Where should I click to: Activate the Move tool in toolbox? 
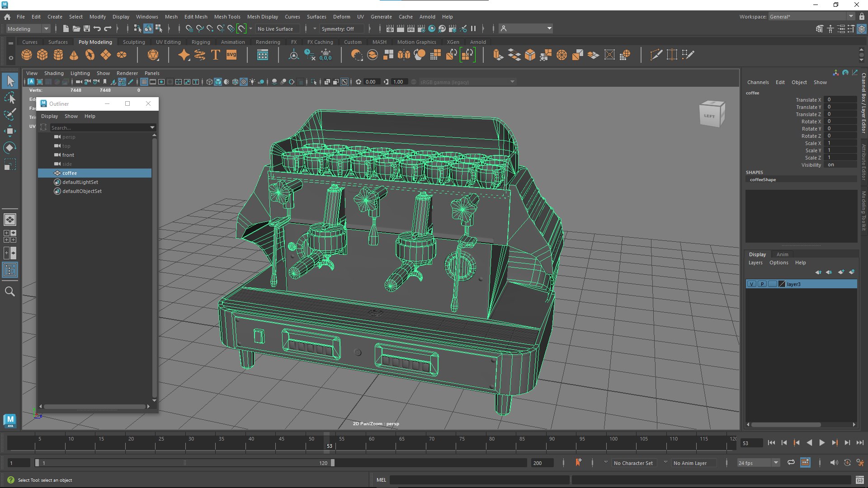[10, 131]
